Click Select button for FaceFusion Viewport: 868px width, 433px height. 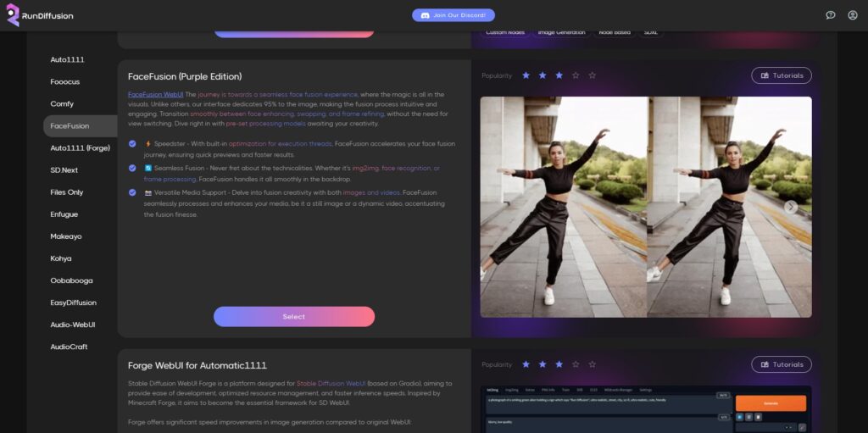tap(294, 317)
